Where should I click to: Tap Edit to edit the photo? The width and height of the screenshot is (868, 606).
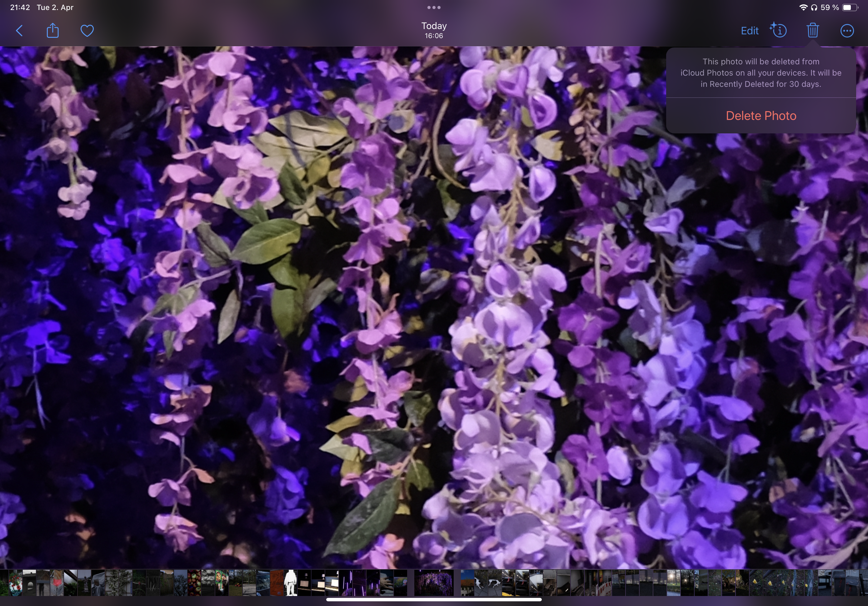click(x=750, y=31)
